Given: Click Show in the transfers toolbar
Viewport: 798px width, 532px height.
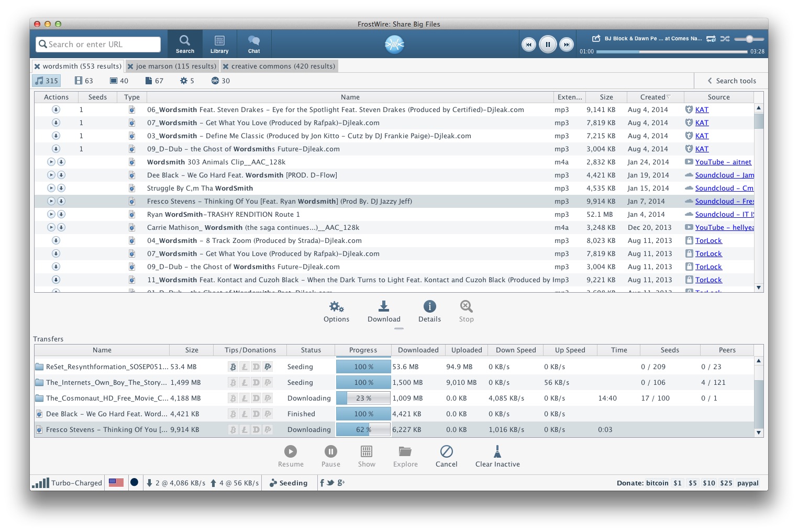Looking at the screenshot, I should [367, 457].
